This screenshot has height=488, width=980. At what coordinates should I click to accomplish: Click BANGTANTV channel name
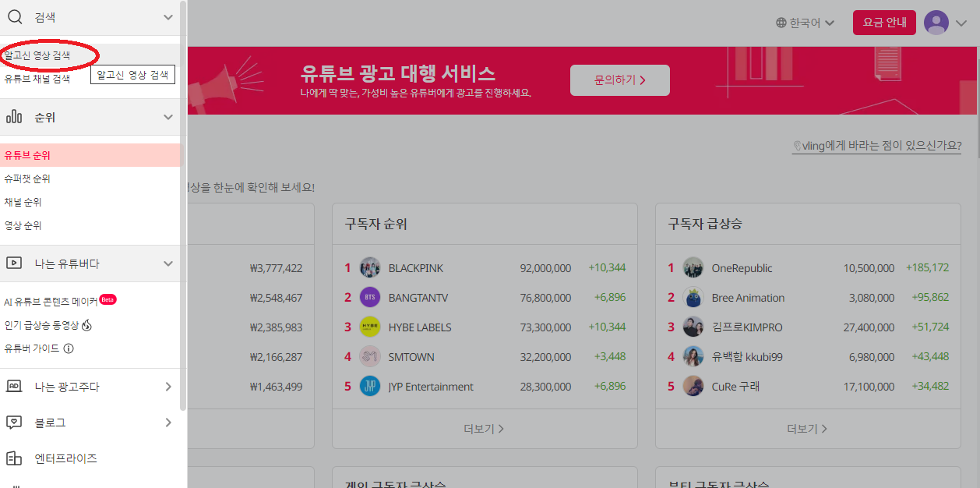pos(418,298)
